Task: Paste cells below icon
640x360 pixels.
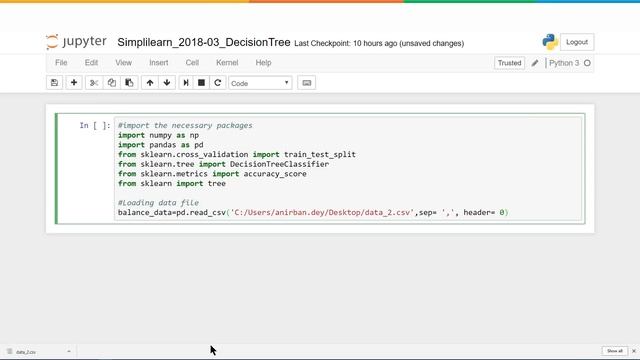Action: 129,83
